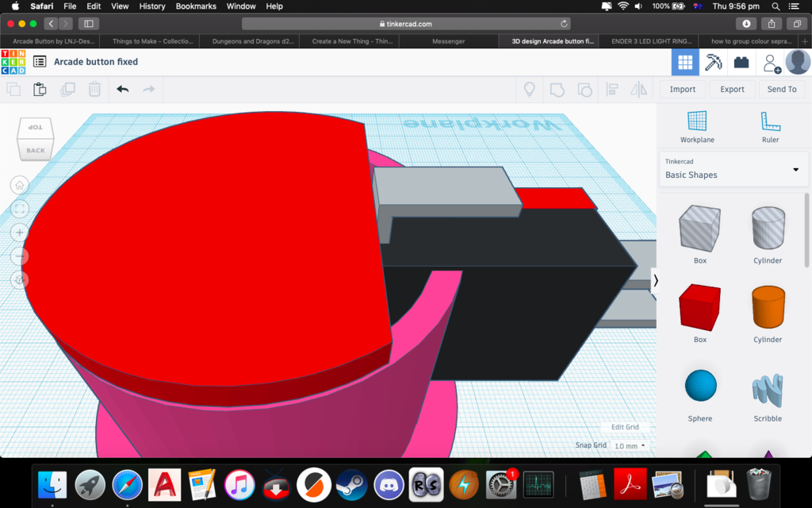Redo the last action

pos(148,89)
